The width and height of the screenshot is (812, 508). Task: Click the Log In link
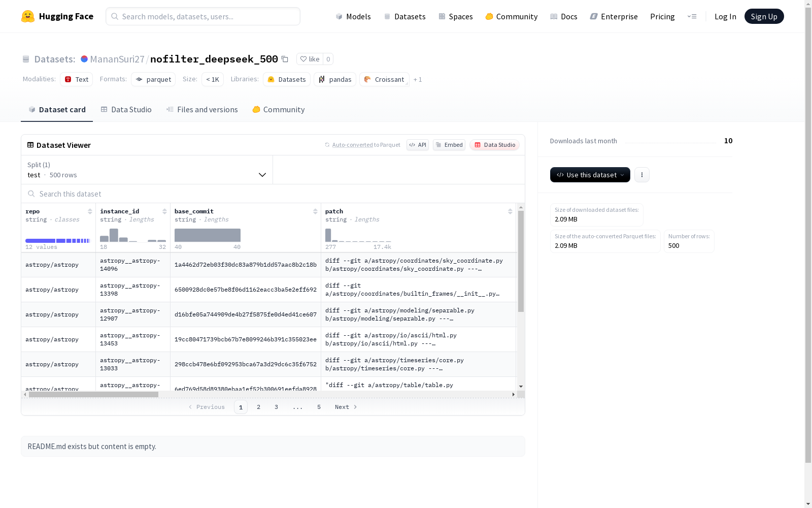(725, 16)
